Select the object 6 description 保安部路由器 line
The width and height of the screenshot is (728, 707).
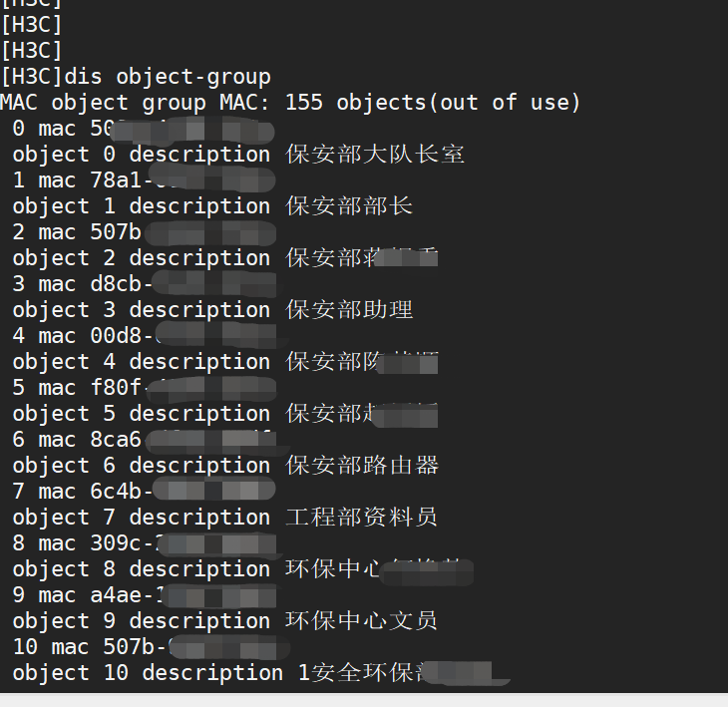pos(224,466)
